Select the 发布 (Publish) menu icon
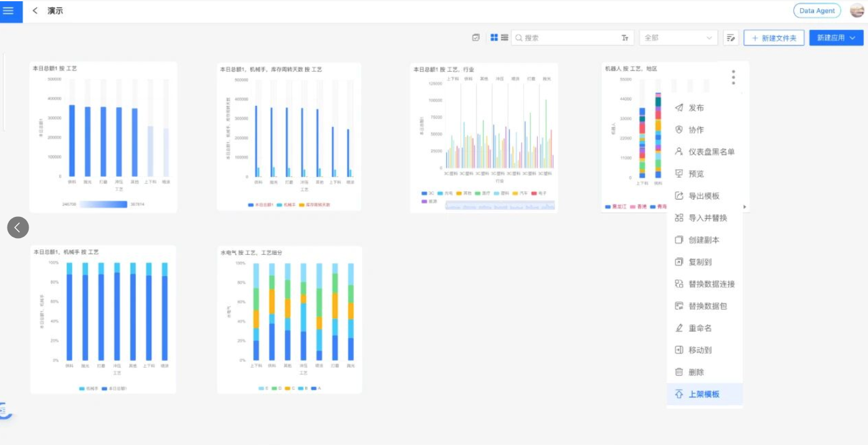This screenshot has width=868, height=445. 679,107
